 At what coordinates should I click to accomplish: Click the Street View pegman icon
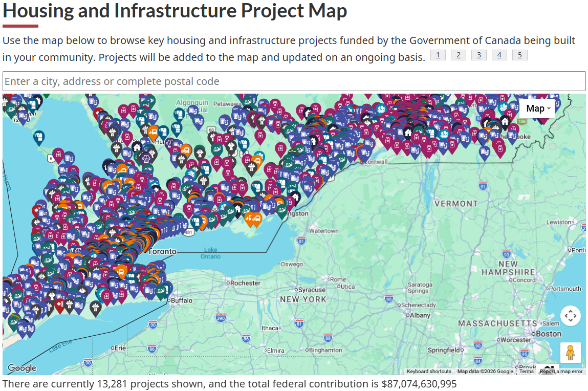pos(571,353)
